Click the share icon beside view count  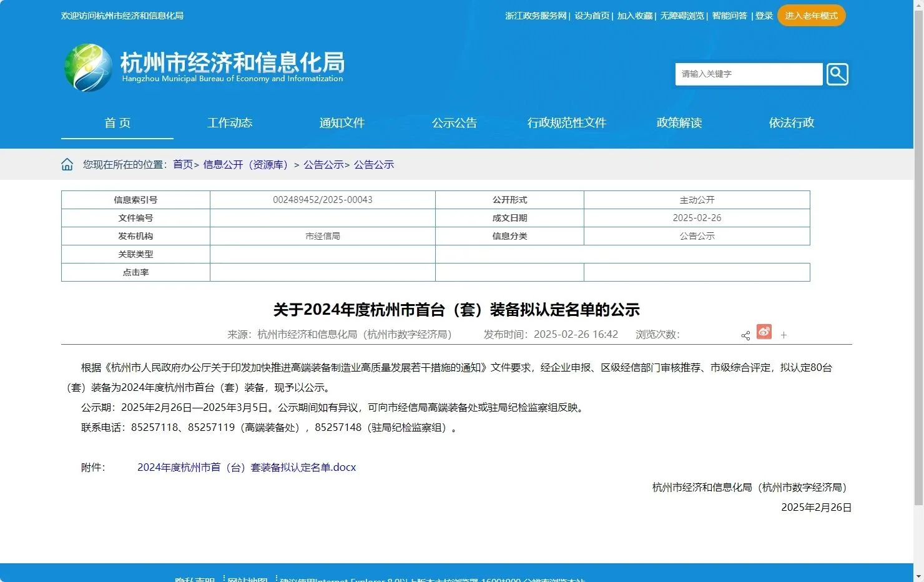click(745, 335)
